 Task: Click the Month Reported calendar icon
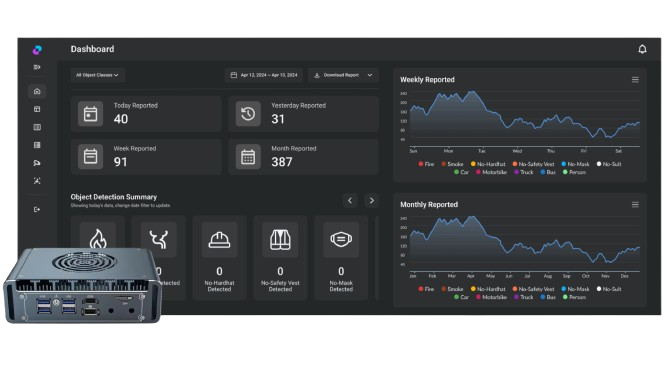(x=248, y=157)
